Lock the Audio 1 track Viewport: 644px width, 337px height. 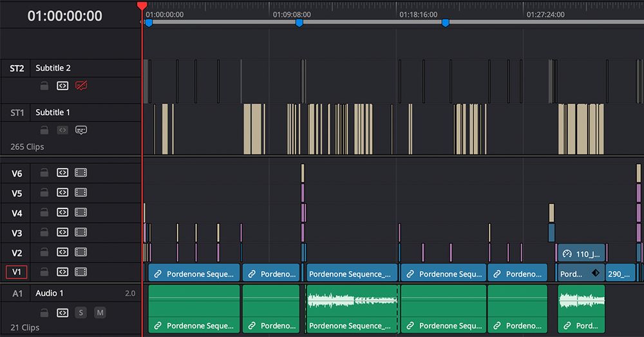tap(44, 313)
